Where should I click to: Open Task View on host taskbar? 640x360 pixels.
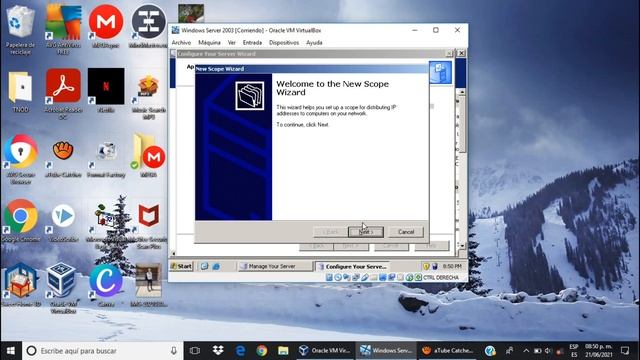(x=195, y=351)
